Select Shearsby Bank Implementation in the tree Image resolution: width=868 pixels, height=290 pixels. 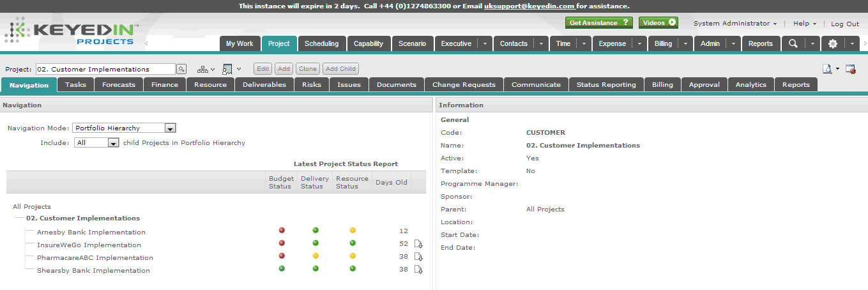click(93, 270)
